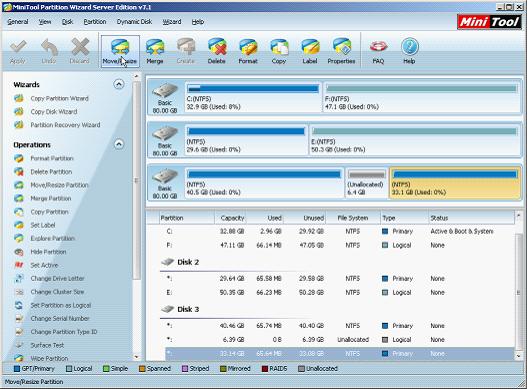Click Wipe Partition operation
527x389 pixels.
point(49,358)
